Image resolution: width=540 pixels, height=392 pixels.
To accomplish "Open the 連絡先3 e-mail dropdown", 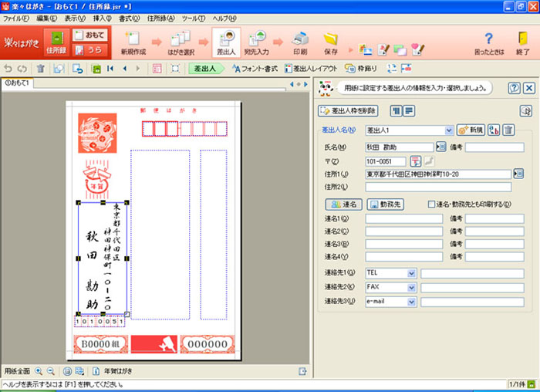I will 410,302.
